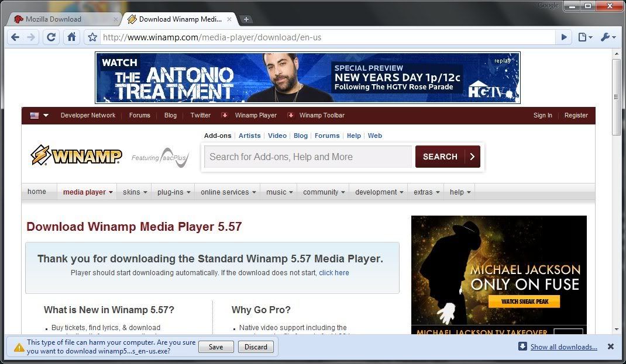This screenshot has width=626, height=364.
Task: Open Show all downloads link
Action: coord(564,347)
